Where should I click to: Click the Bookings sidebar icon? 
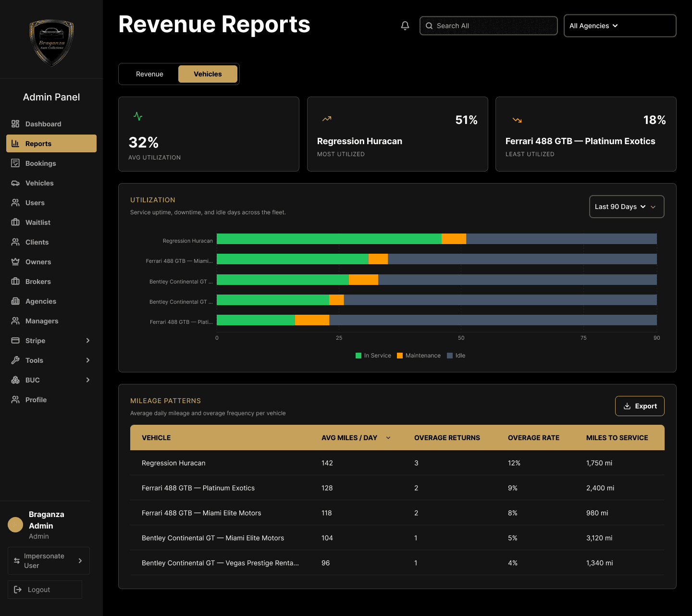point(15,163)
